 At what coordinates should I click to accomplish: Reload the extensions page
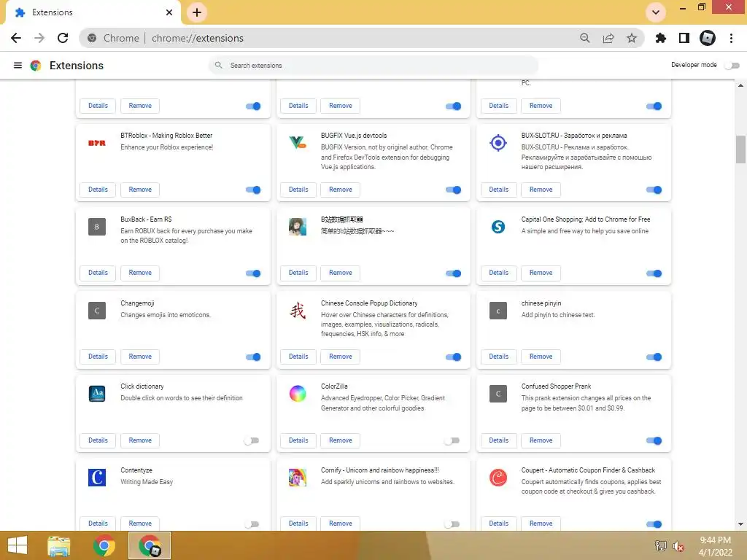pos(63,38)
